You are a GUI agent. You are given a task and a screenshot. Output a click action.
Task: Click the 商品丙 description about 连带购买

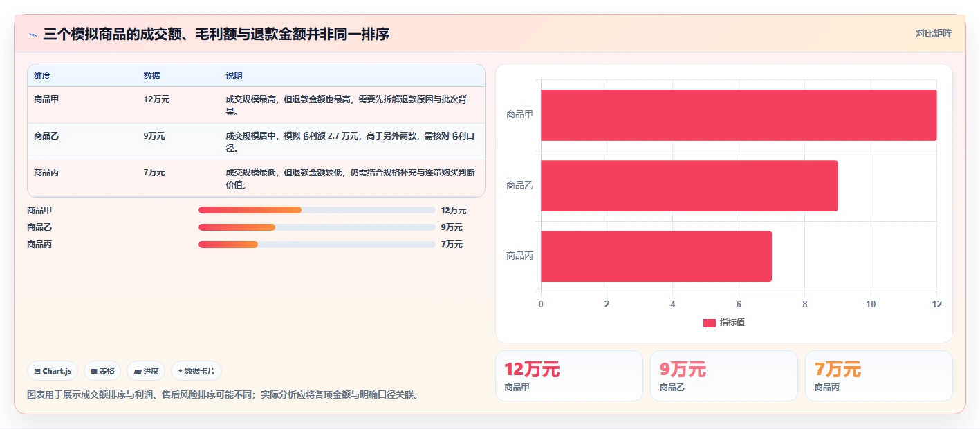click(351, 179)
